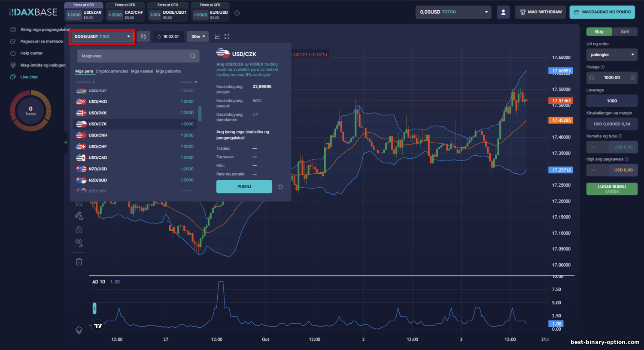This screenshot has height=350, width=644.
Task: Open the 30m timeframe dropdown
Action: [x=197, y=36]
